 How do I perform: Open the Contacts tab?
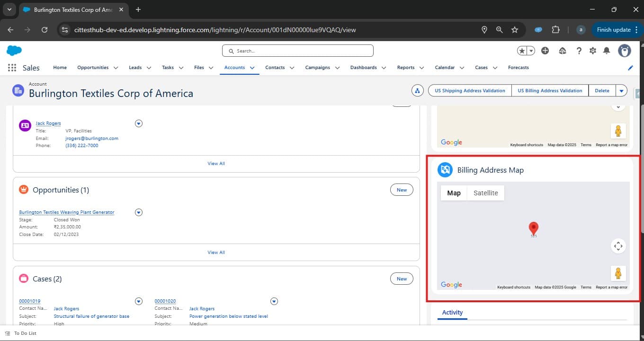(275, 68)
